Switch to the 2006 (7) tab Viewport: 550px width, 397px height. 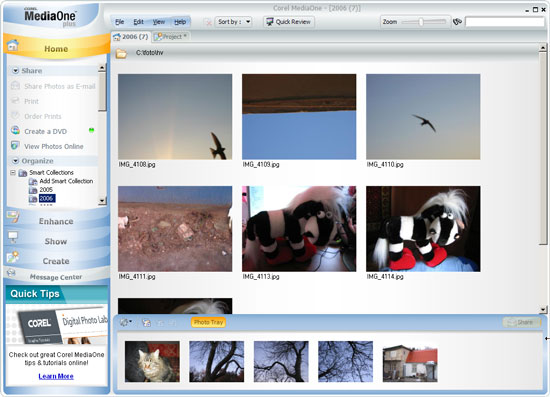(131, 36)
